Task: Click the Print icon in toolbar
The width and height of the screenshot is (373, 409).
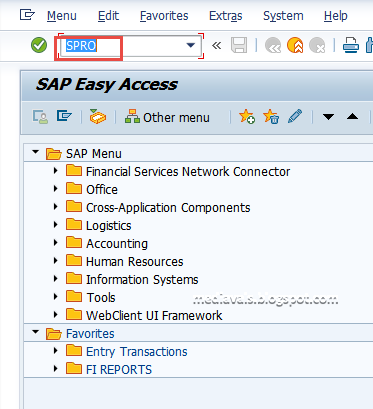Action: tap(351, 45)
